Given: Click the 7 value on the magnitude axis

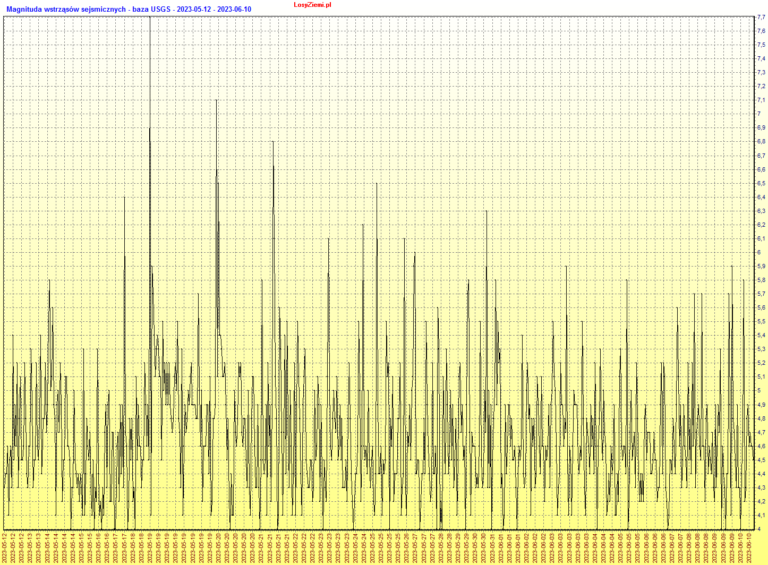Looking at the screenshot, I should point(759,114).
